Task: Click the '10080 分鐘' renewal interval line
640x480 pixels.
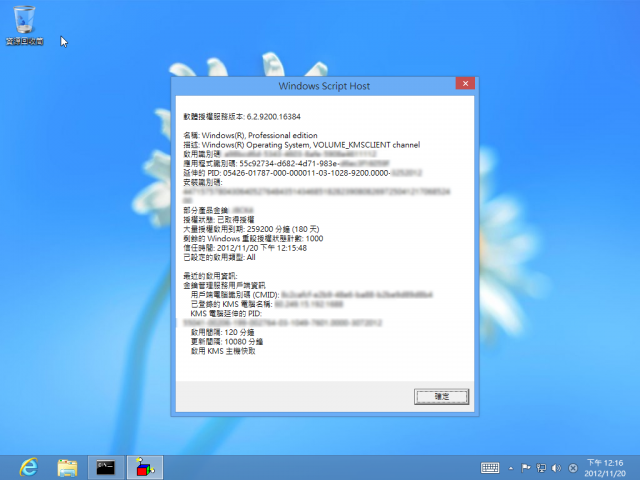Action: coord(227,342)
